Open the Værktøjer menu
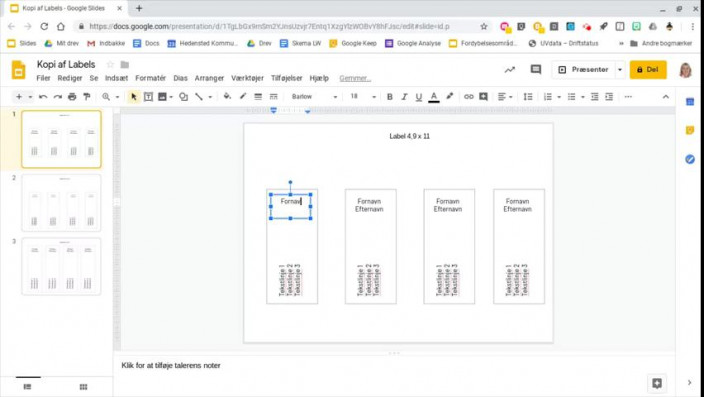This screenshot has width=704, height=397. coord(247,78)
